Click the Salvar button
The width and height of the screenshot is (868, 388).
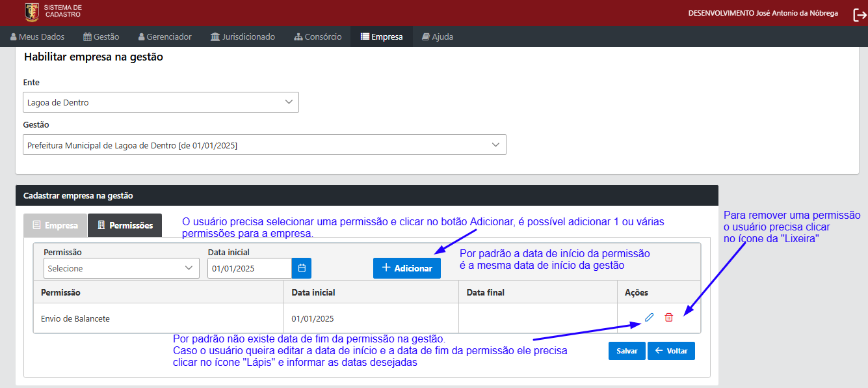point(627,351)
